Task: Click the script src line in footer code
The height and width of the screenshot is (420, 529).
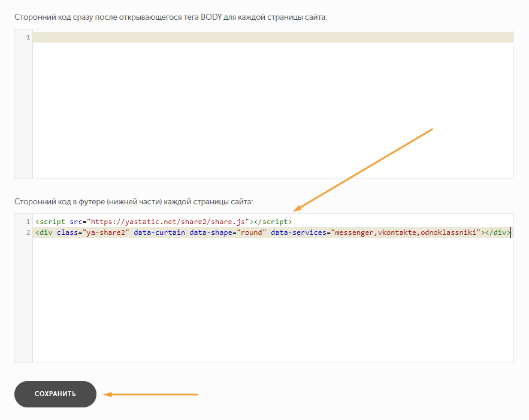Action: click(164, 222)
